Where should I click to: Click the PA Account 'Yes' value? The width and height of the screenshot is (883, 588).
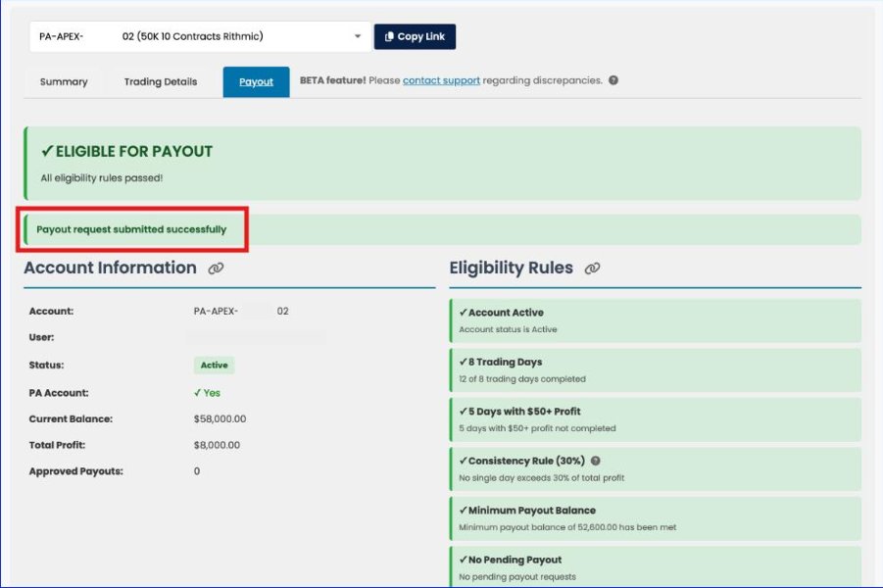point(207,393)
